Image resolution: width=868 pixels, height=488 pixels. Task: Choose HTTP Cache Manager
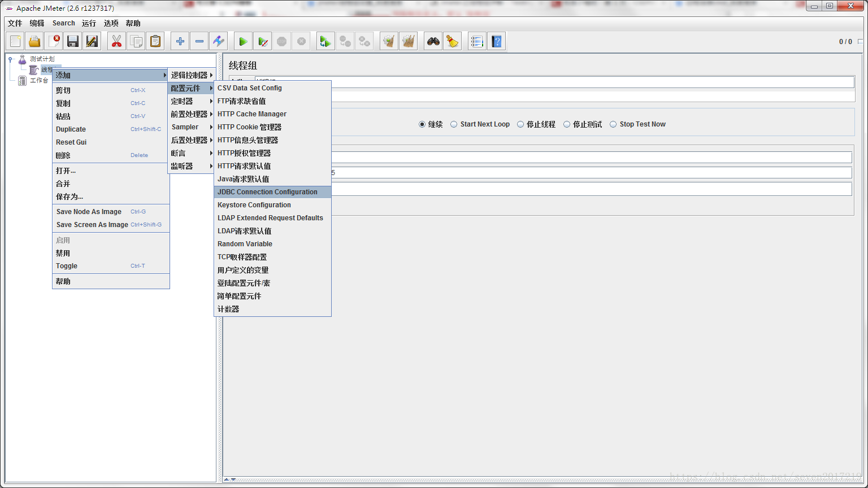point(272,114)
